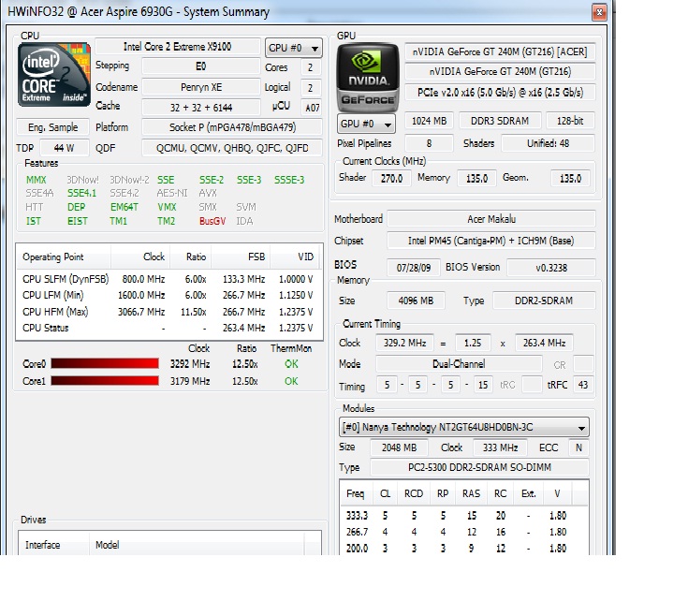Select the Ratio column header in CPU table
The width and height of the screenshot is (688, 616).
point(191,257)
